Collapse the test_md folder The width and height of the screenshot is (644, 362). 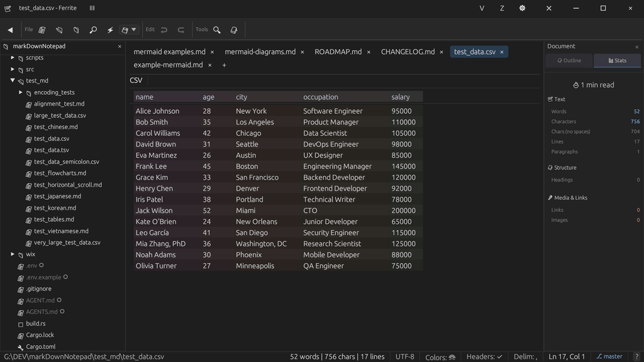[13, 80]
